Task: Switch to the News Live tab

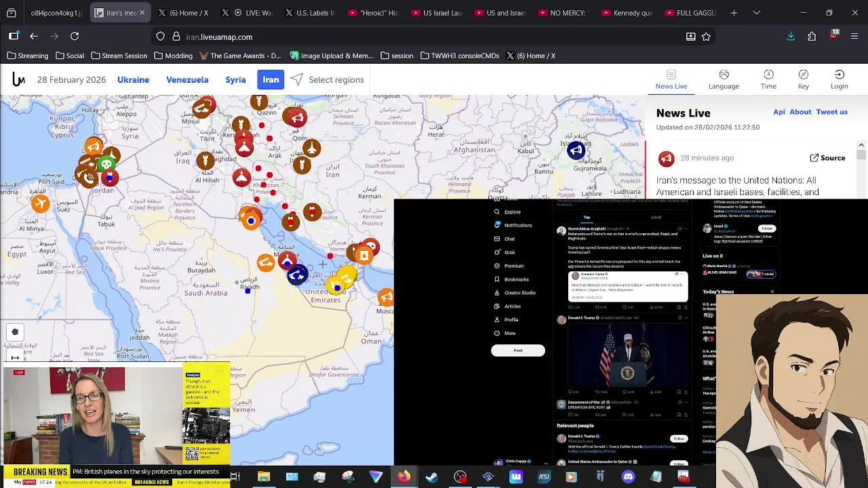Action: 671,79
